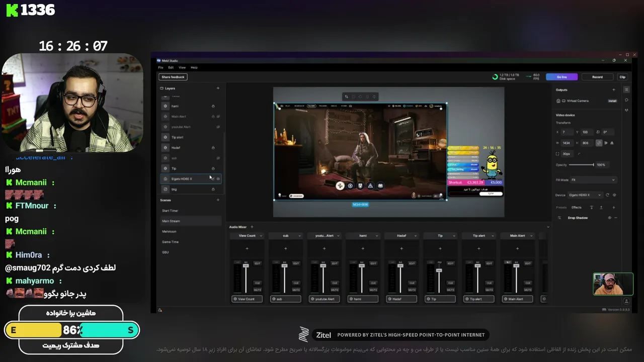The height and width of the screenshot is (362, 644).
Task: Toggle visibility of the Main Alert layer
Action: point(218,116)
